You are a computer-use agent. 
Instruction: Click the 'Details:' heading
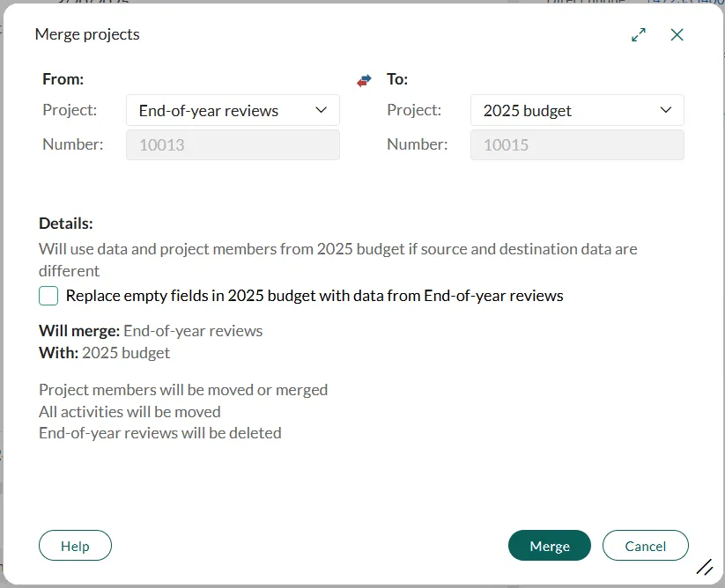click(66, 224)
